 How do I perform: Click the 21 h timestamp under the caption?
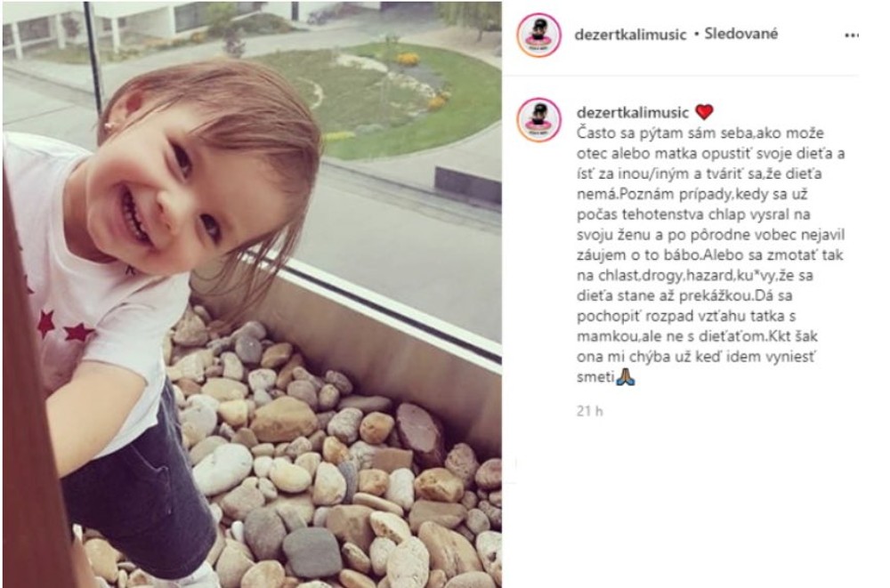coord(590,411)
